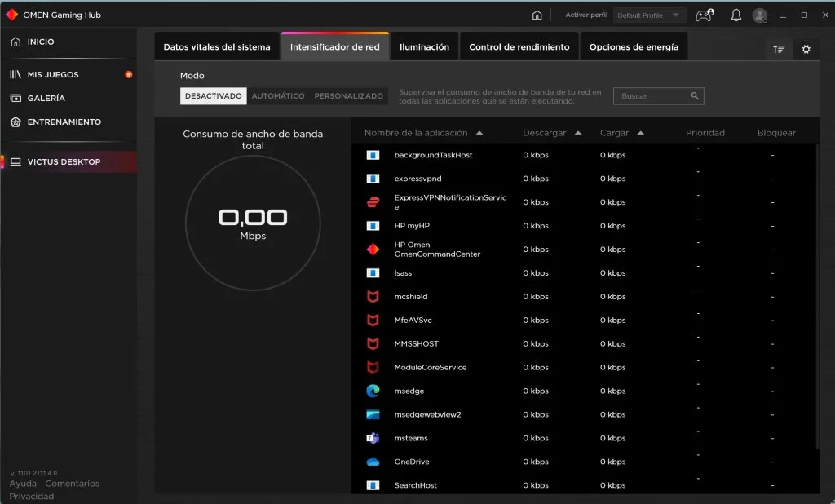Select the Intensificador de red tab
This screenshot has width=835, height=504.
click(x=335, y=46)
